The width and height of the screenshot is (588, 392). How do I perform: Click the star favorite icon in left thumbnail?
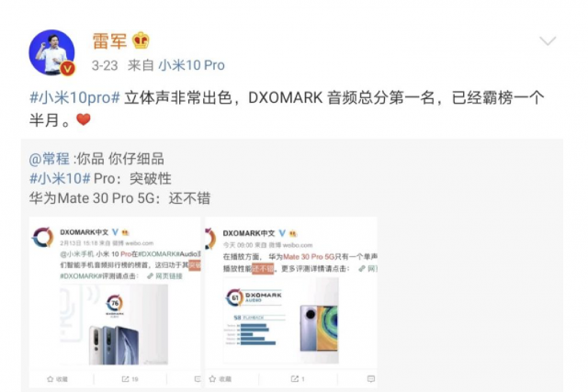click(x=51, y=379)
